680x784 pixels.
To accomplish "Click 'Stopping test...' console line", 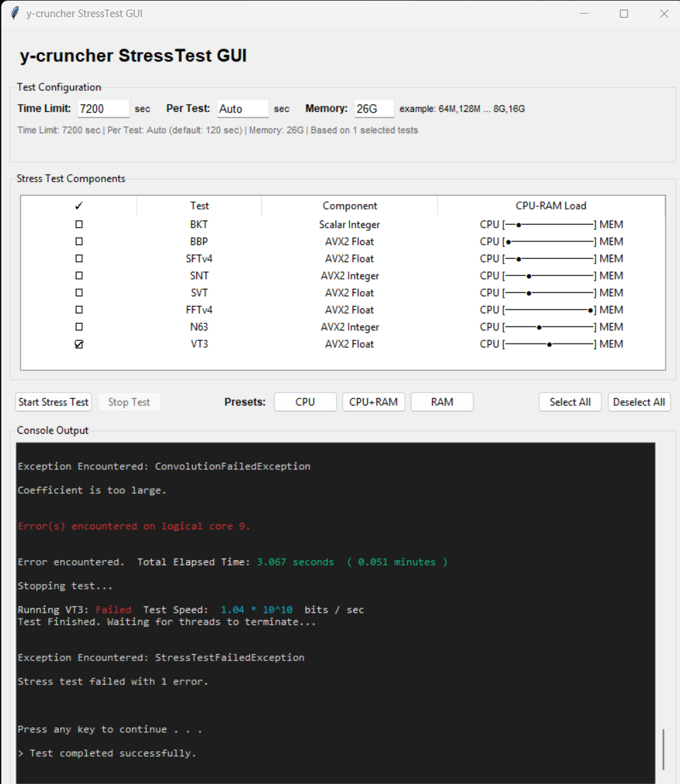I will [65, 585].
